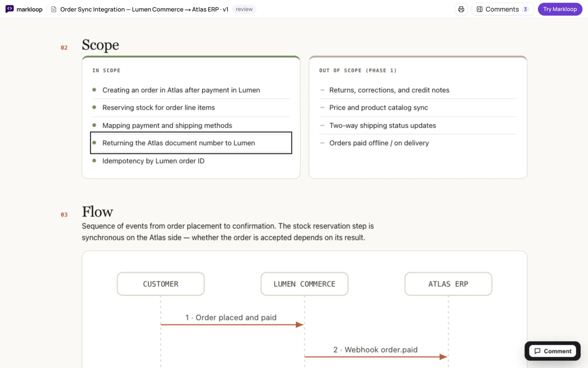Click the Scope section heading
Image resolution: width=588 pixels, height=368 pixels.
(100, 45)
